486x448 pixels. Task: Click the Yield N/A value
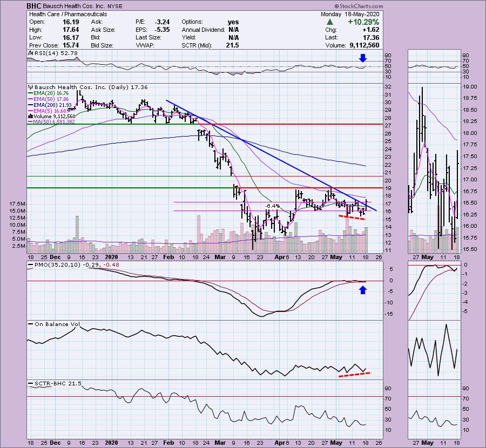234,37
